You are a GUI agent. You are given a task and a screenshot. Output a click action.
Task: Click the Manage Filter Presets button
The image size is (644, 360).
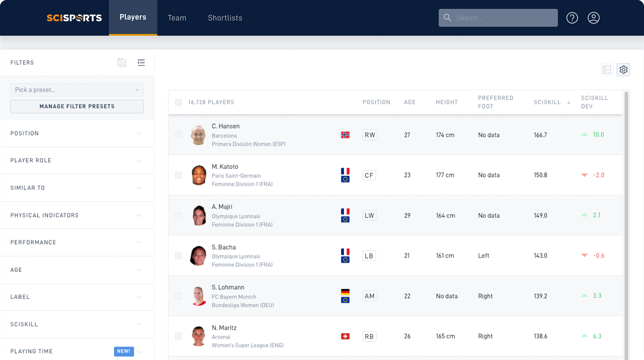77,106
